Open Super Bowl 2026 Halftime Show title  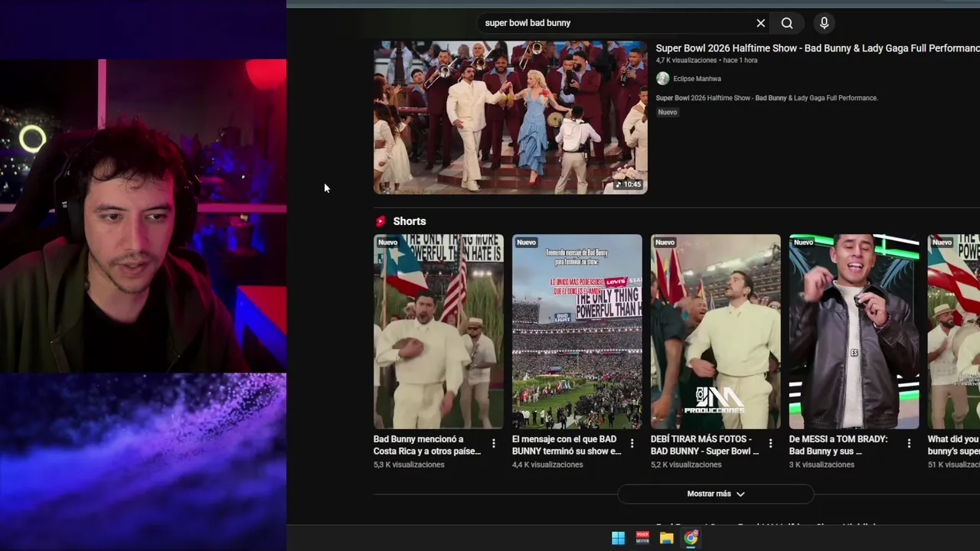pos(818,48)
